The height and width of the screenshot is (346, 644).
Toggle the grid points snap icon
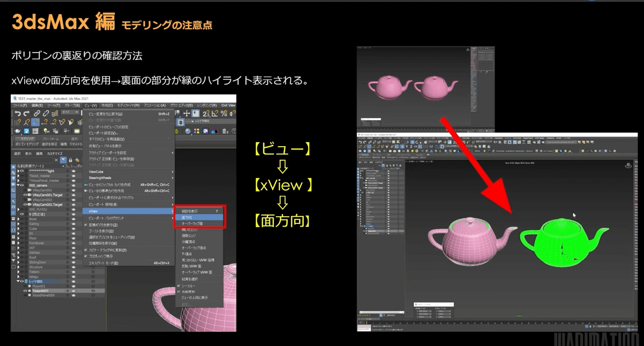[x=18, y=122]
